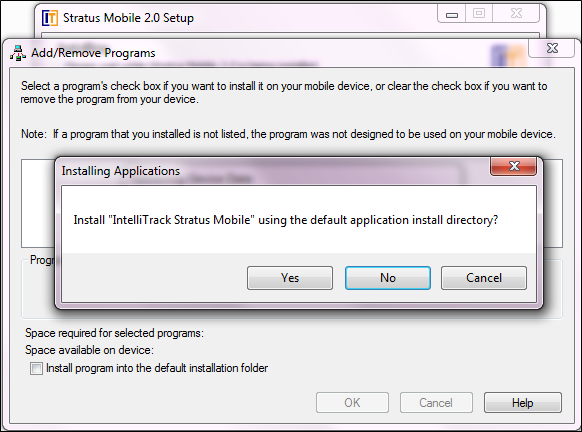Click inside the program list box
Viewport: 582px width, 432px height.
38,203
